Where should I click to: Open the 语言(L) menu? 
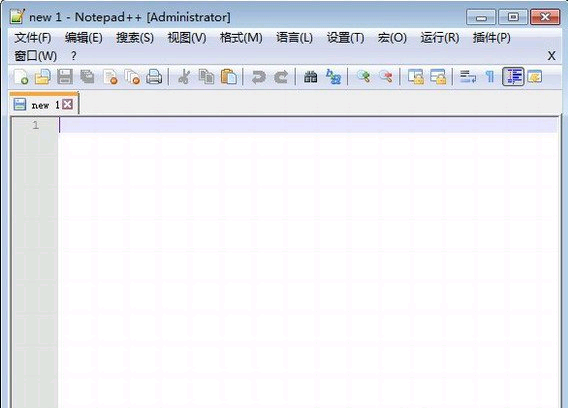[x=294, y=38]
